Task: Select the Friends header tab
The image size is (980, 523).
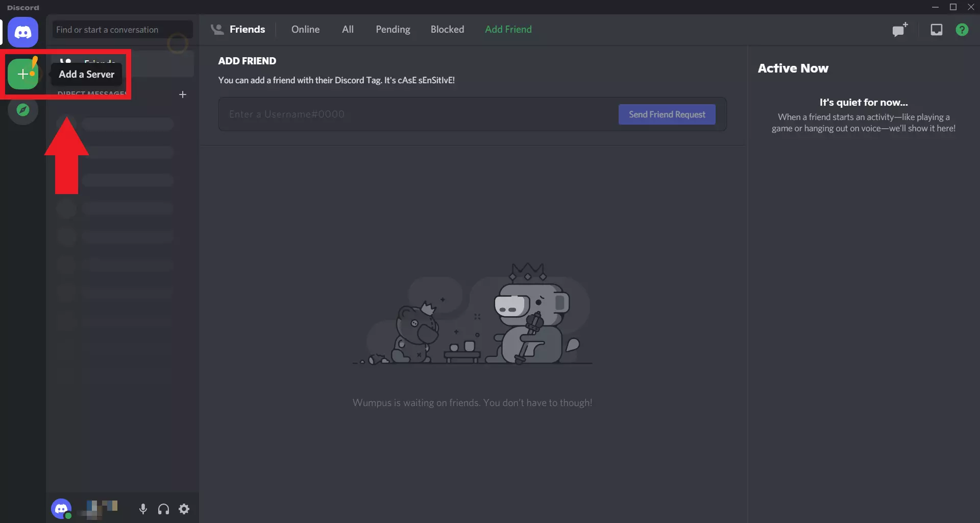Action: [x=238, y=29]
